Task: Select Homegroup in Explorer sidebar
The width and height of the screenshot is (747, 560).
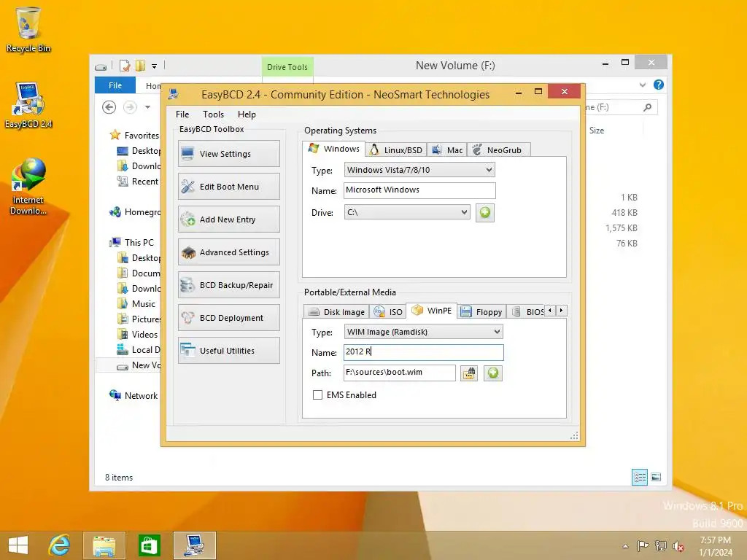Action: coord(142,212)
